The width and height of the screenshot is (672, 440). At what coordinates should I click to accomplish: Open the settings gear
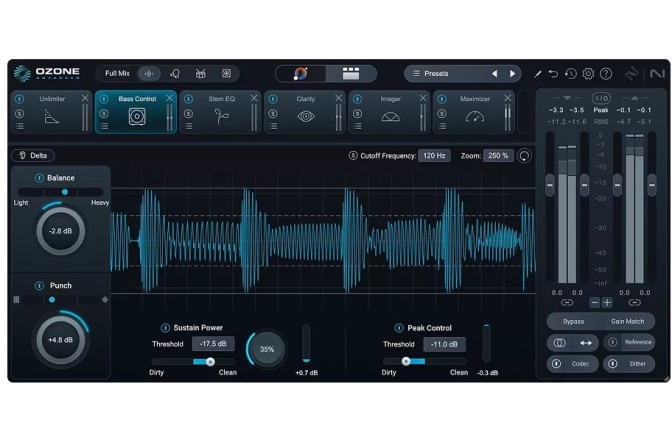pyautogui.click(x=588, y=74)
